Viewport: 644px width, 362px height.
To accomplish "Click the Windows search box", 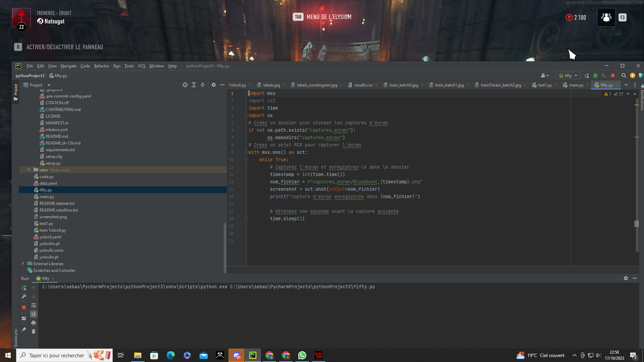I will pyautogui.click(x=64, y=355).
